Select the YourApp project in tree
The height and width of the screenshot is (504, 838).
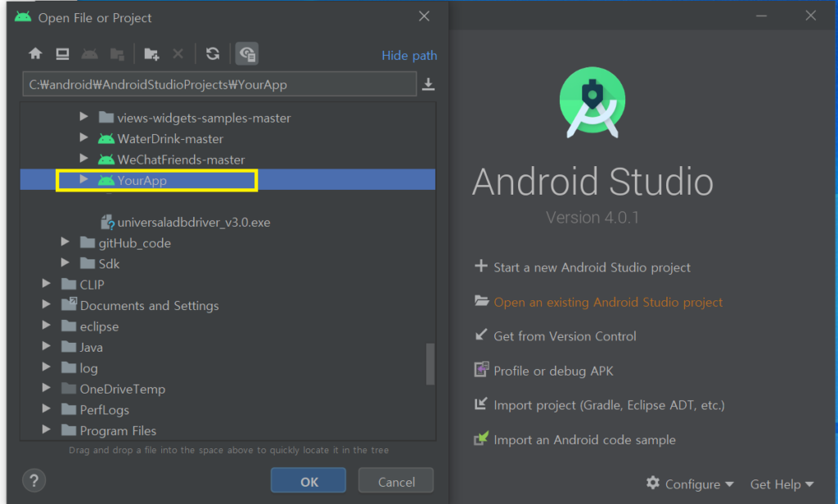point(142,181)
